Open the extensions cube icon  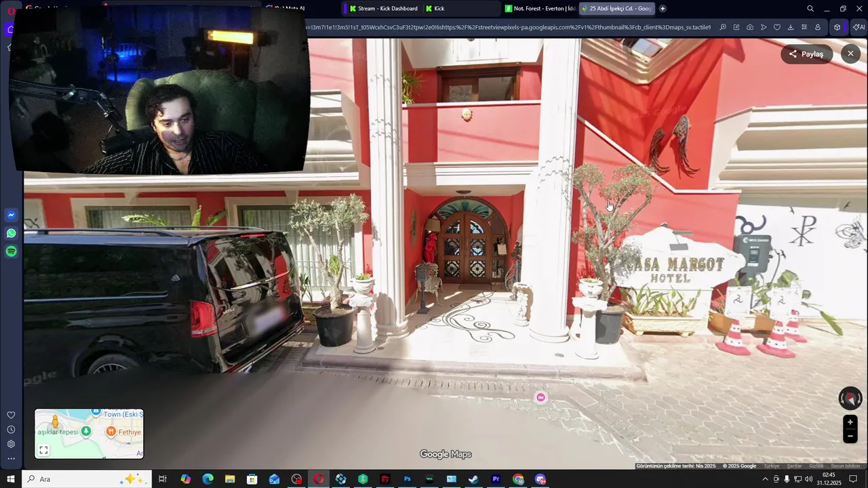click(x=837, y=28)
